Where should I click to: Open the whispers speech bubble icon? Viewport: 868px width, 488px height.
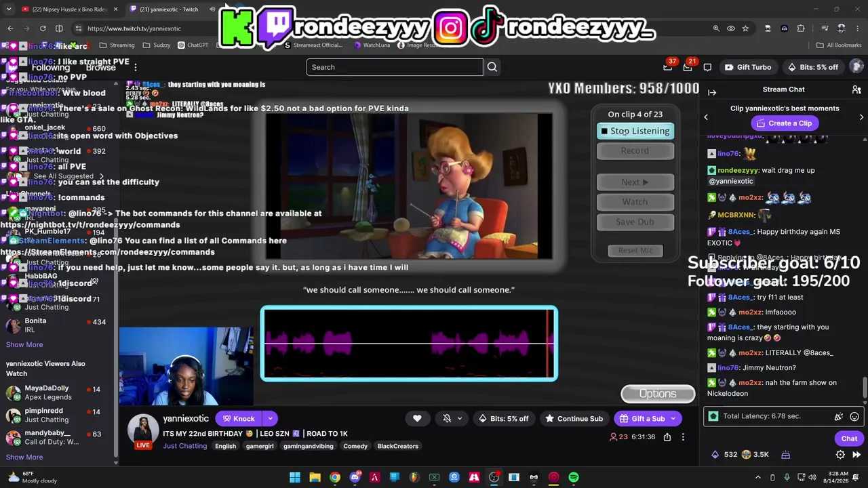pos(707,67)
